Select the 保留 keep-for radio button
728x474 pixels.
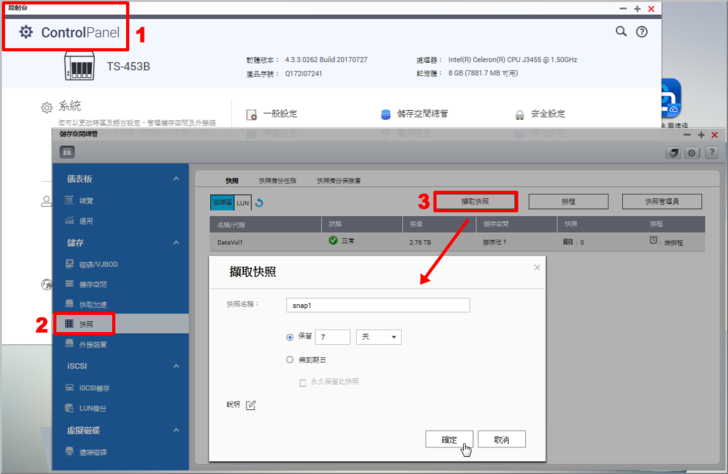click(x=290, y=338)
